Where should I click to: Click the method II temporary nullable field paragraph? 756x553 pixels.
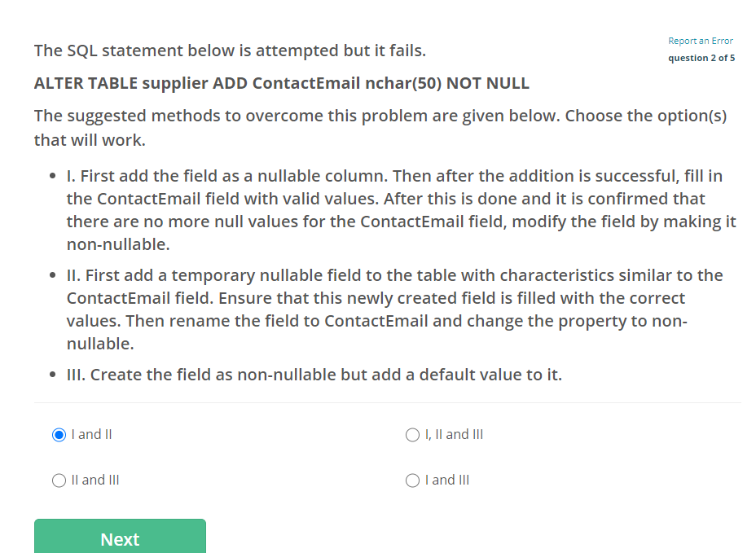(x=394, y=309)
